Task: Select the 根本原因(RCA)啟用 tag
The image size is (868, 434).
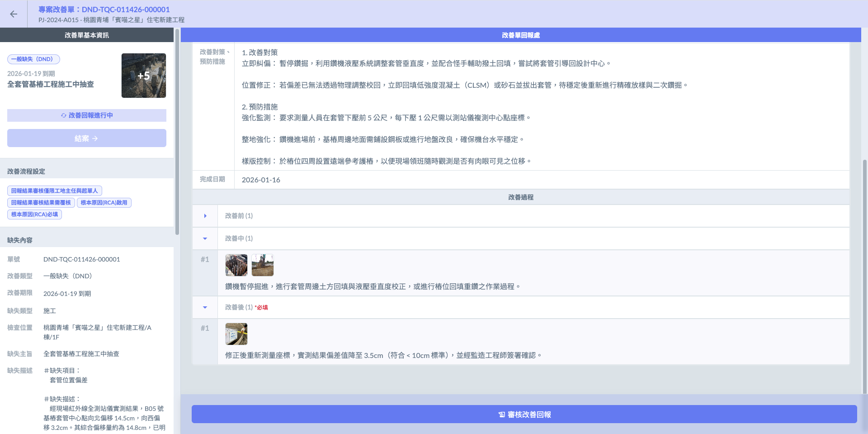Action: (104, 203)
